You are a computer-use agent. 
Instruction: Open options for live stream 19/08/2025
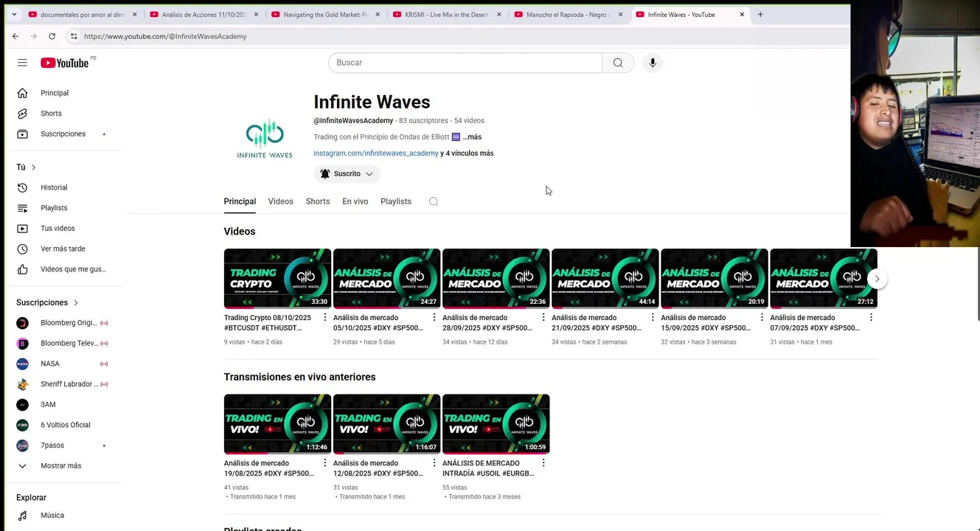pyautogui.click(x=324, y=463)
